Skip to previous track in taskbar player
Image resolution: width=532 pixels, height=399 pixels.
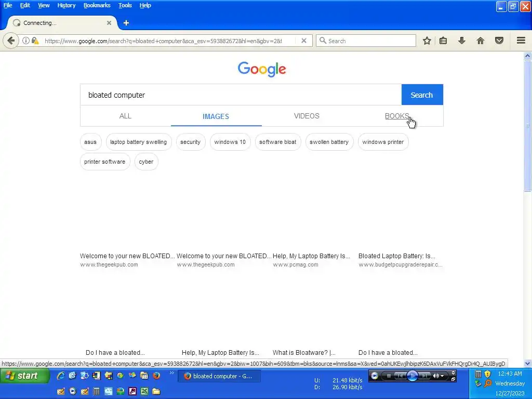click(400, 376)
